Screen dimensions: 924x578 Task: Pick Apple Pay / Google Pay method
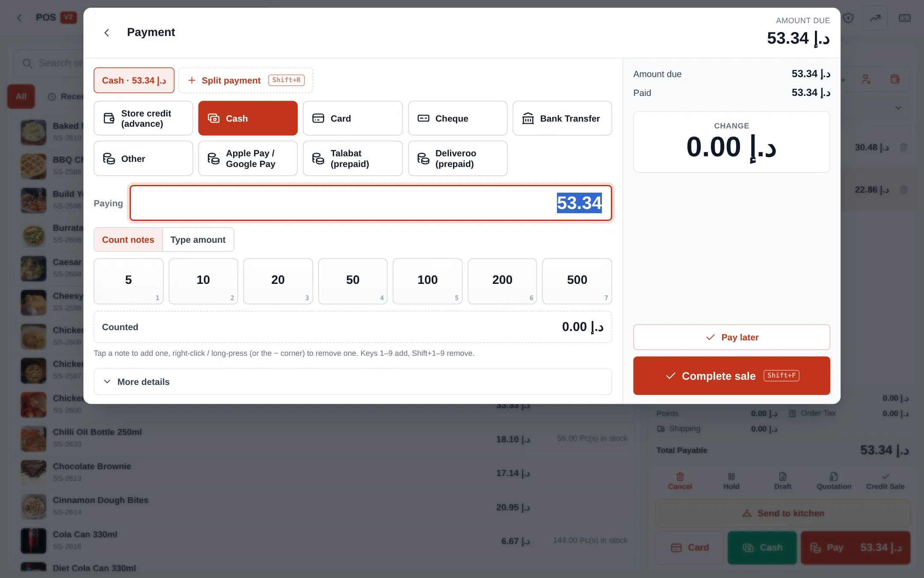tap(248, 158)
